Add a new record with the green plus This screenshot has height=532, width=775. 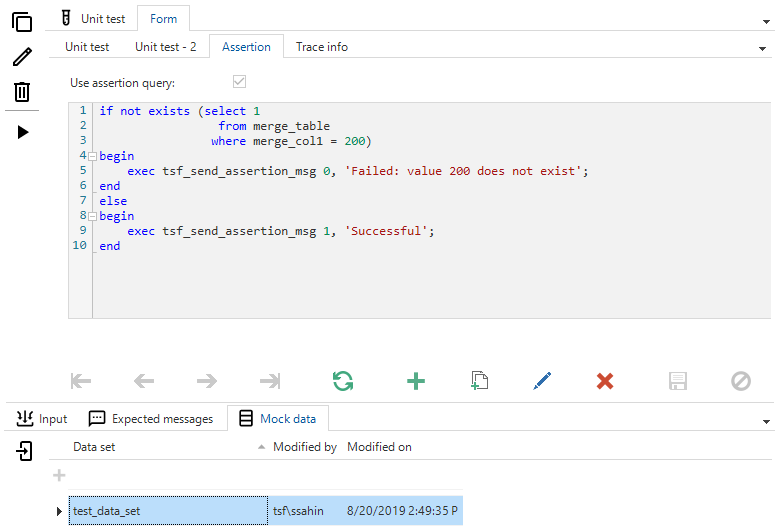click(416, 381)
